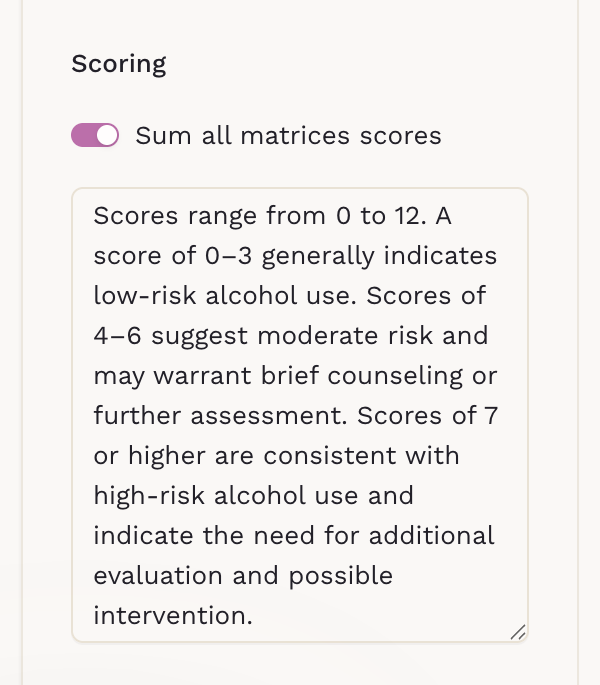The height and width of the screenshot is (685, 600).
Task: Place cursor after the word 'intervention.'
Action: [x=253, y=616]
